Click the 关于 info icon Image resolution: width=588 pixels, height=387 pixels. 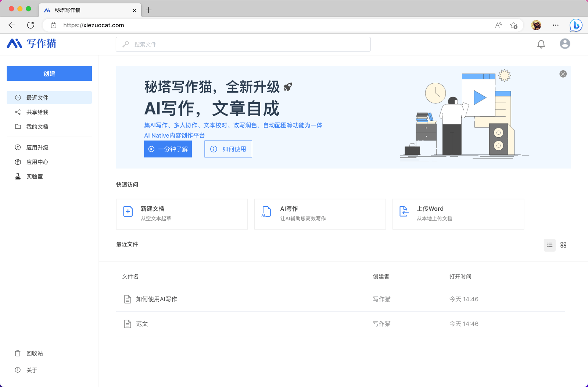coord(18,370)
